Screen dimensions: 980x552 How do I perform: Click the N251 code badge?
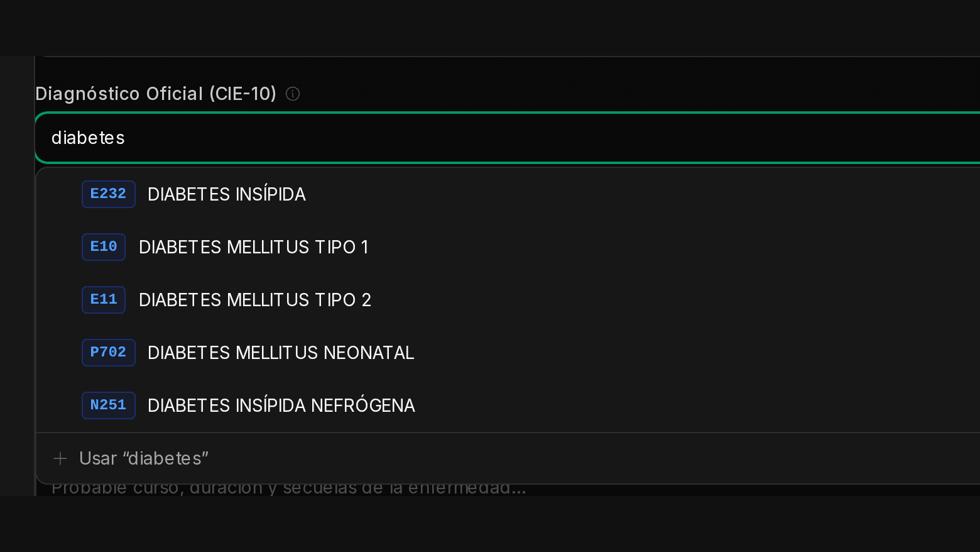pyautogui.click(x=109, y=405)
